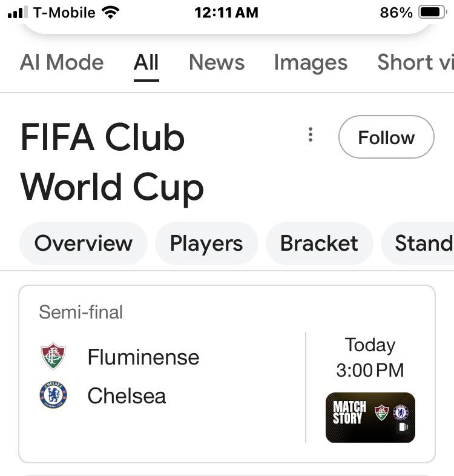The height and width of the screenshot is (476, 454).
Task: Switch to the AI Mode tab
Action: tap(62, 62)
